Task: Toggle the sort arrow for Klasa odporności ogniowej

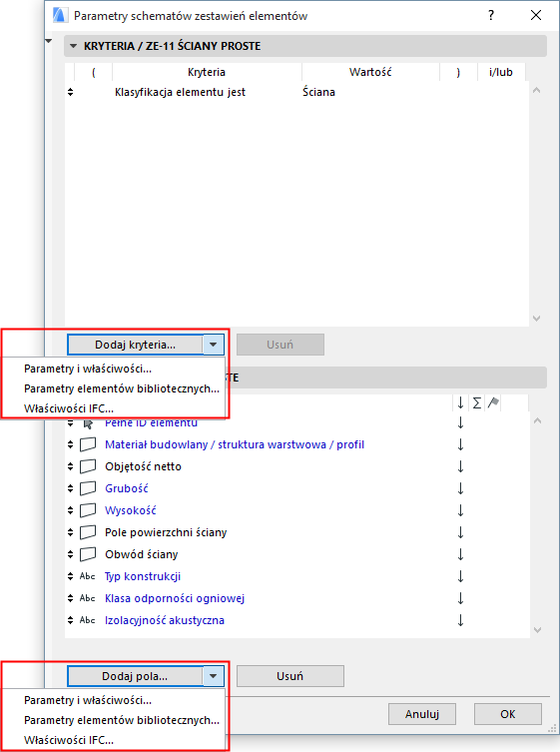Action: click(x=461, y=598)
